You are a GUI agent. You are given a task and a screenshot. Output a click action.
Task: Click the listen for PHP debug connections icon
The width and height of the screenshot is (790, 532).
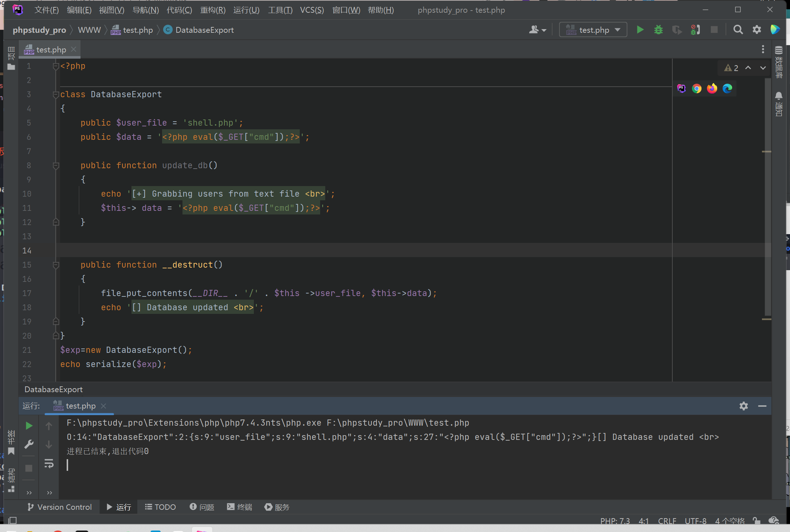[695, 29]
